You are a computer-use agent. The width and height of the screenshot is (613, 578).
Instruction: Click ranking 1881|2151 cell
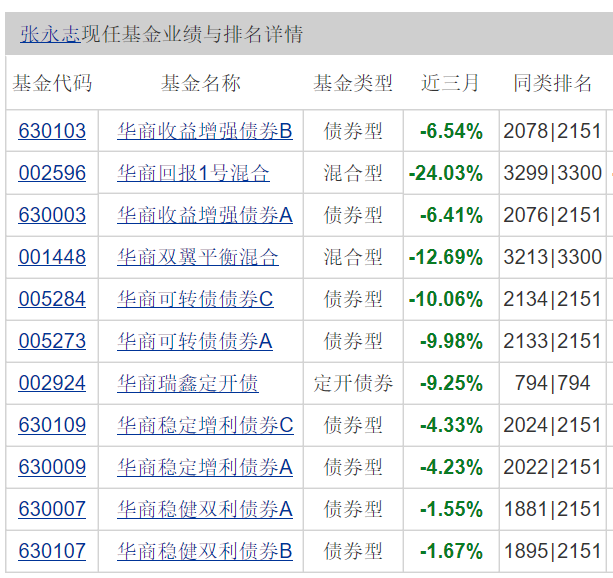pos(552,509)
